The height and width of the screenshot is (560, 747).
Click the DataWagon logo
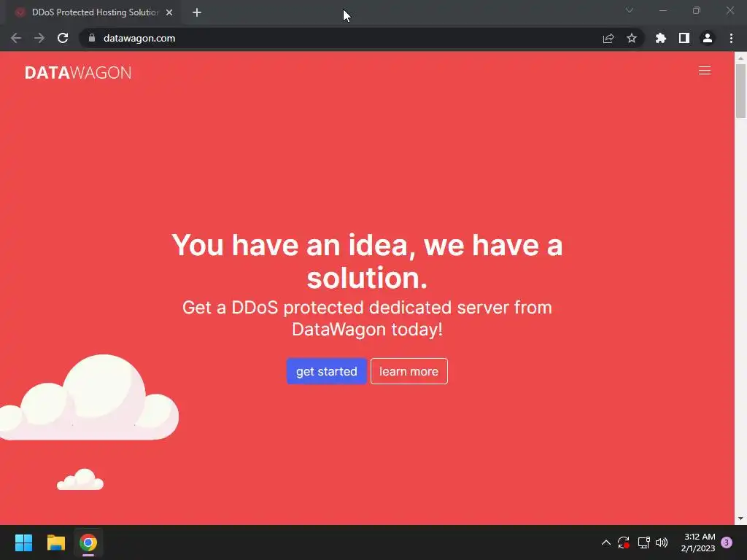tap(78, 72)
